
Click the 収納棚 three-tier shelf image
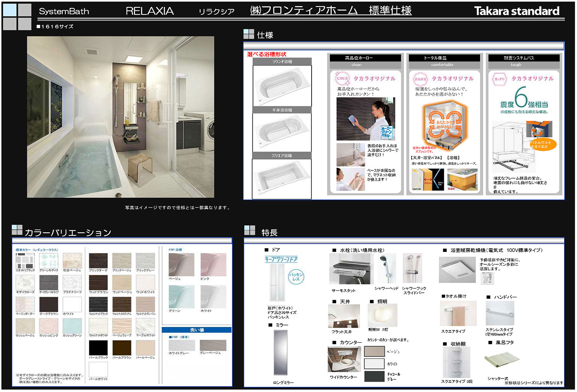coord(456,362)
